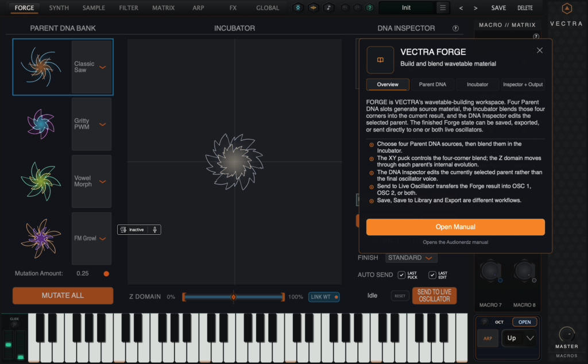The height and width of the screenshot is (364, 588).
Task: Switch to the SAMPLE tab
Action: tap(94, 8)
